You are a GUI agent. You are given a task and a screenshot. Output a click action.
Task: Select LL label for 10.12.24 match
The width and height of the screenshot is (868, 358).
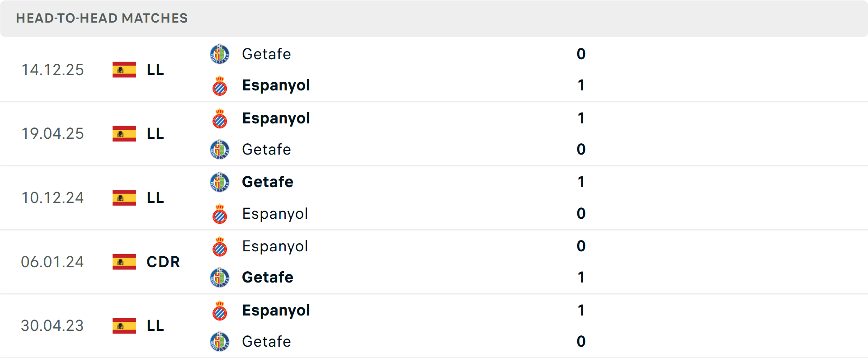pyautogui.click(x=155, y=198)
